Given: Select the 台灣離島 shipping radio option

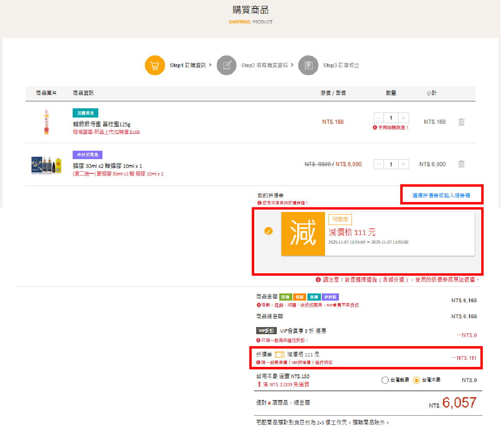Looking at the screenshot, I should 385,380.
